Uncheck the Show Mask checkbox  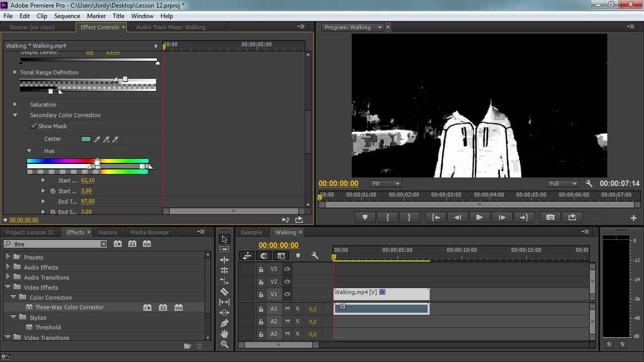coord(34,126)
